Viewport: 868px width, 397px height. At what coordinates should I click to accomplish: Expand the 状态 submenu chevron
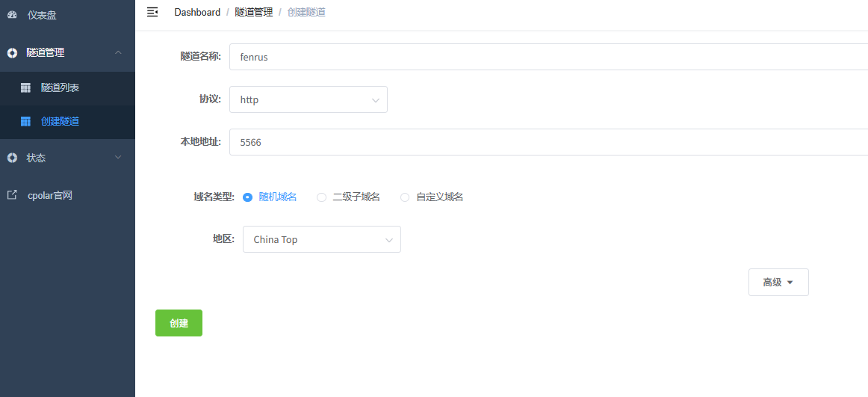point(118,158)
